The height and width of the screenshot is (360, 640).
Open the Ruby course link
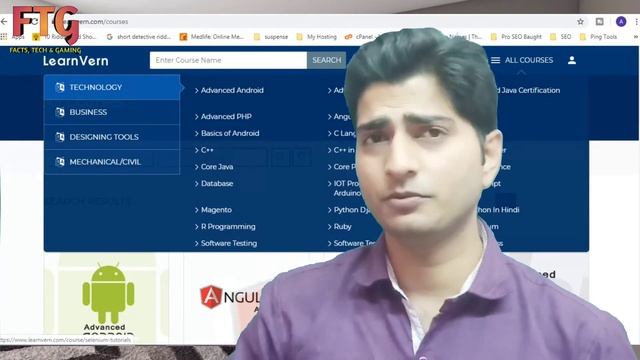pos(342,227)
